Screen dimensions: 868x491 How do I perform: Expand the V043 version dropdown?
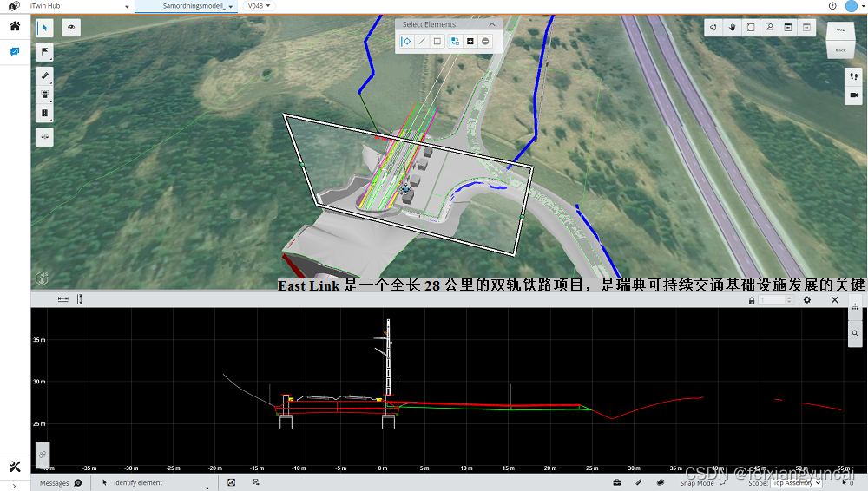pyautogui.click(x=259, y=5)
